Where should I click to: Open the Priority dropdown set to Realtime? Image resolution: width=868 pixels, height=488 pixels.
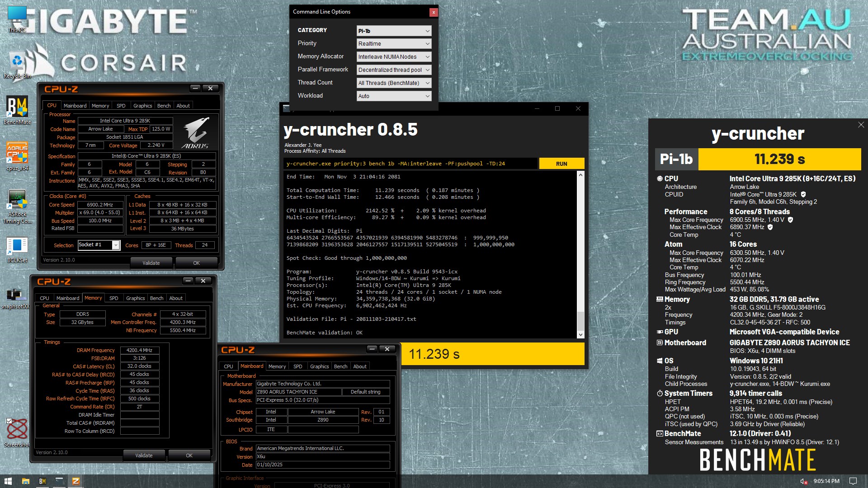394,44
